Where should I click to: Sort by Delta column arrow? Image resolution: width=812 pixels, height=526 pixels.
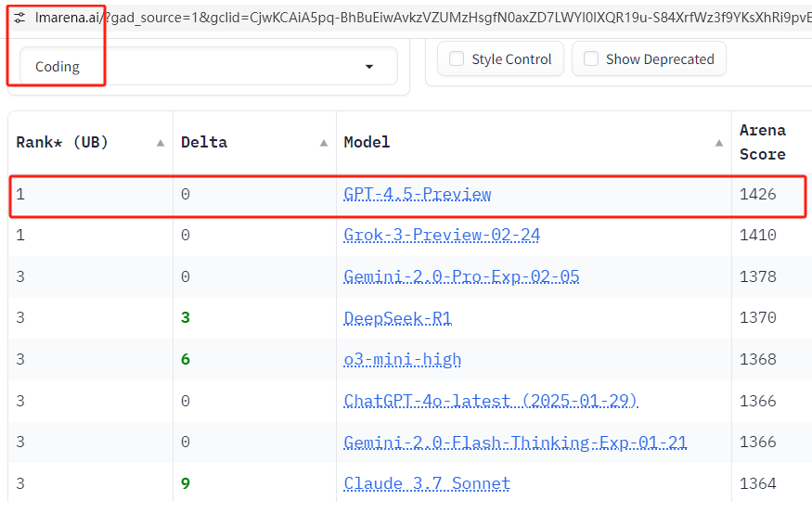coord(324,143)
